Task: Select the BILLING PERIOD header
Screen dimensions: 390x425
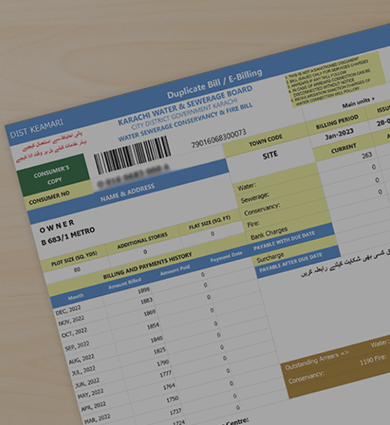Action: click(337, 122)
